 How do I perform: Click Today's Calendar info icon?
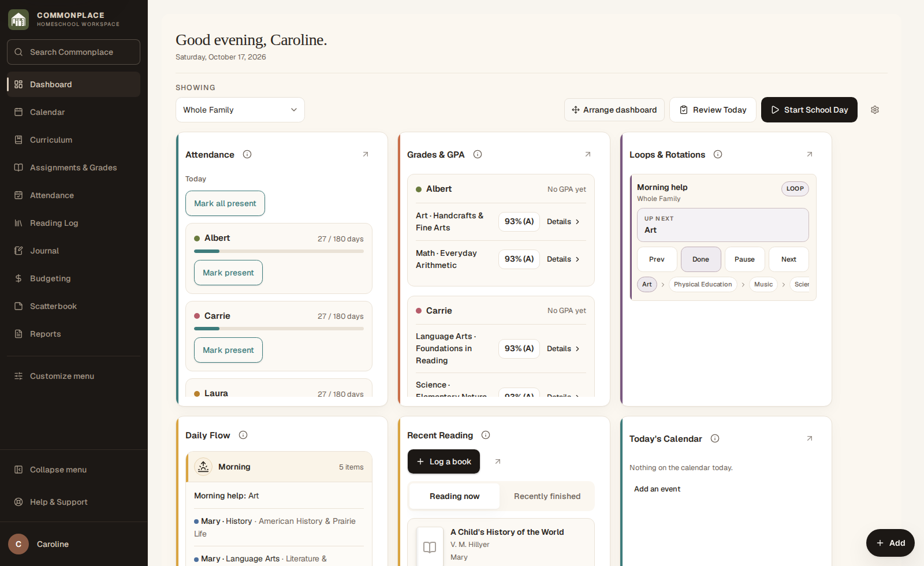coord(715,438)
